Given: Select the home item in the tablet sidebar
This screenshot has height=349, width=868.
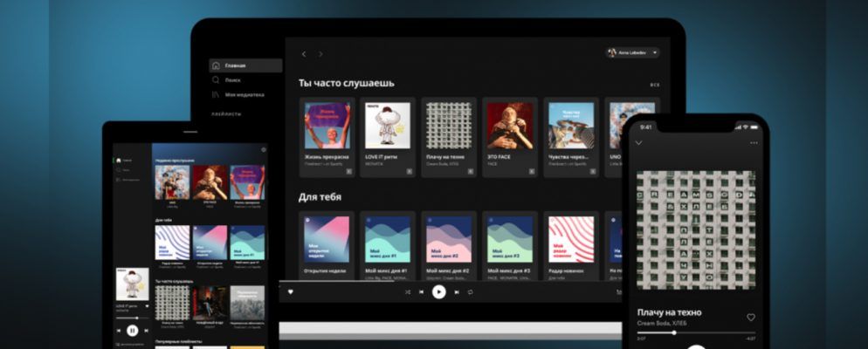Looking at the screenshot, I should pos(124,161).
